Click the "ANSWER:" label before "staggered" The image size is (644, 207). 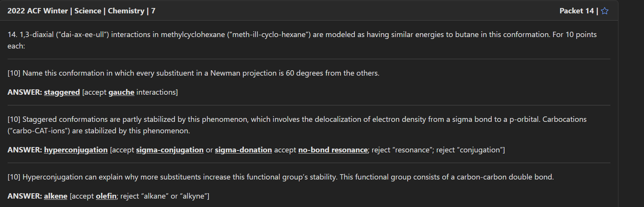(24, 92)
